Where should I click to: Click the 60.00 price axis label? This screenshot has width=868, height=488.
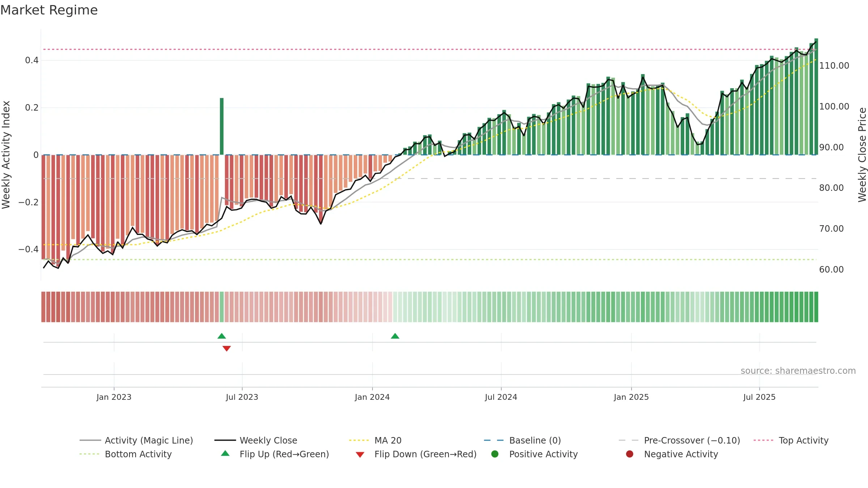tap(831, 270)
